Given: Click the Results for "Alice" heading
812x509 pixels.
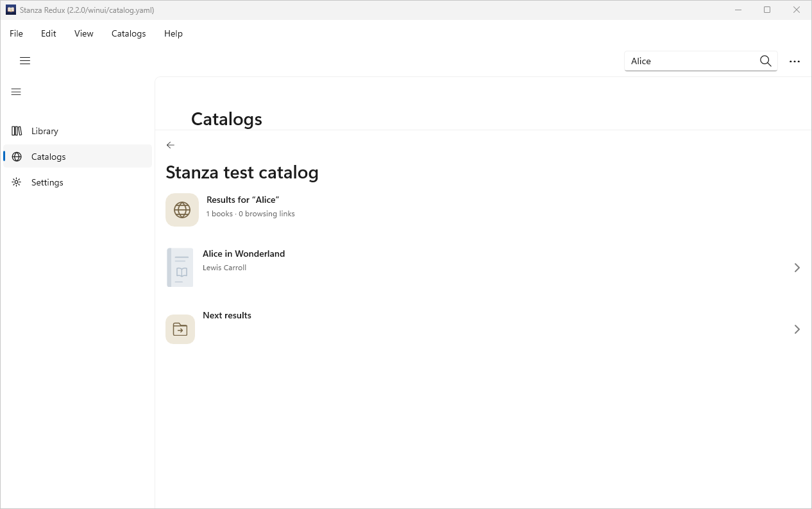Looking at the screenshot, I should point(242,200).
